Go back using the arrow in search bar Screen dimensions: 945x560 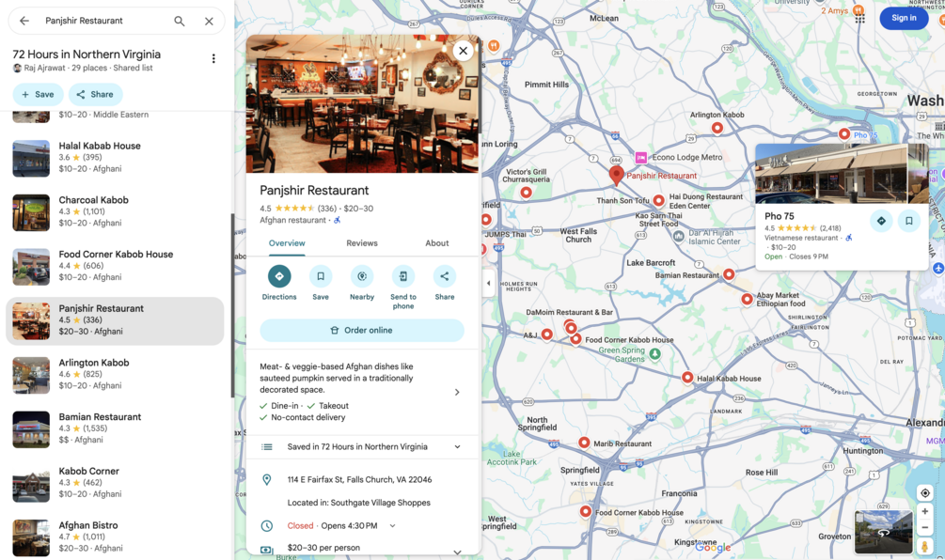click(24, 21)
